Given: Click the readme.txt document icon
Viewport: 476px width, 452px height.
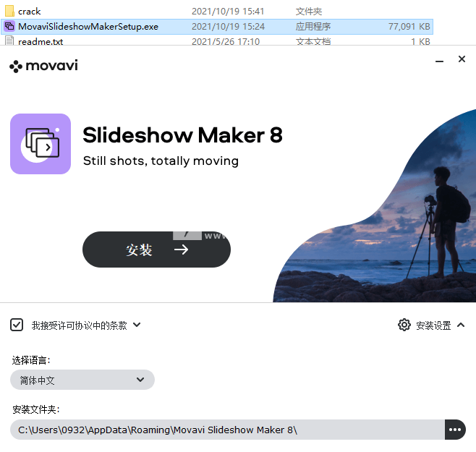Looking at the screenshot, I should coord(9,40).
